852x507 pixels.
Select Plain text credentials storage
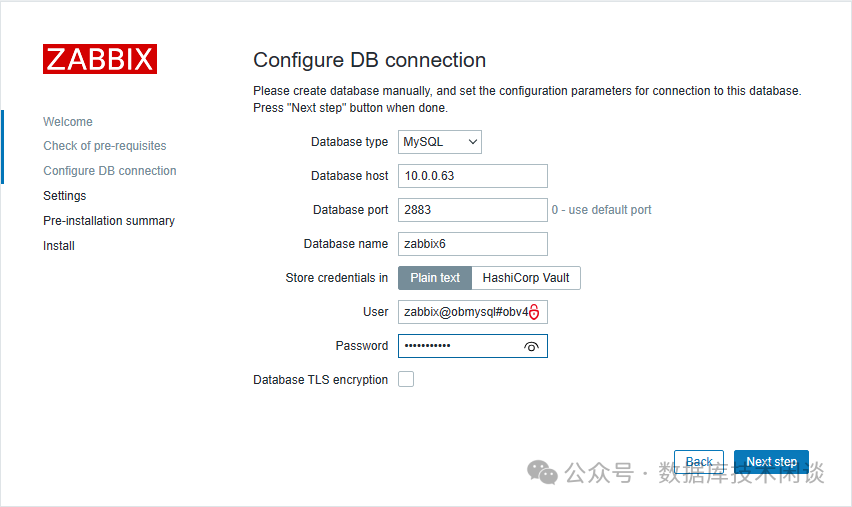coord(435,278)
